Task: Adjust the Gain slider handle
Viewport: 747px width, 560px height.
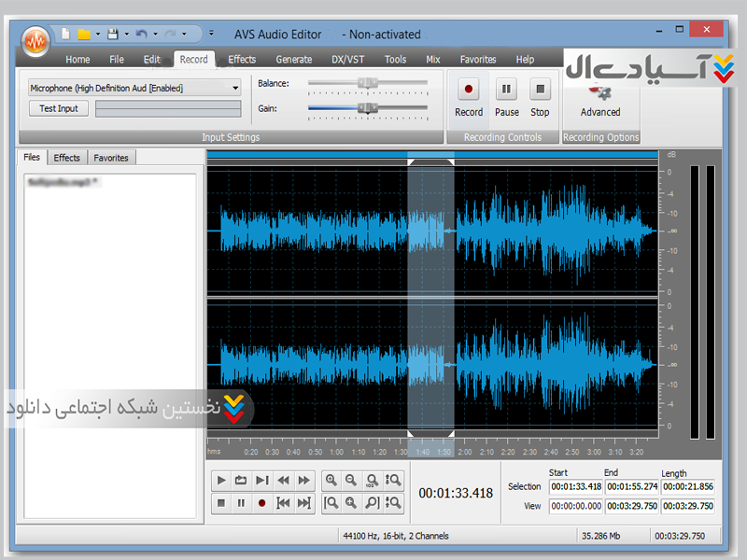Action: pos(369,108)
